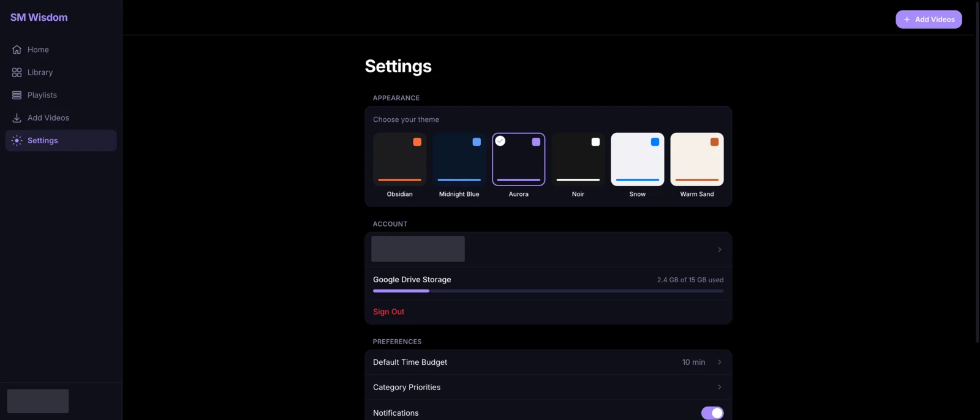Pick the Snow theme card
Viewport: 980px width, 420px height.
(637, 159)
